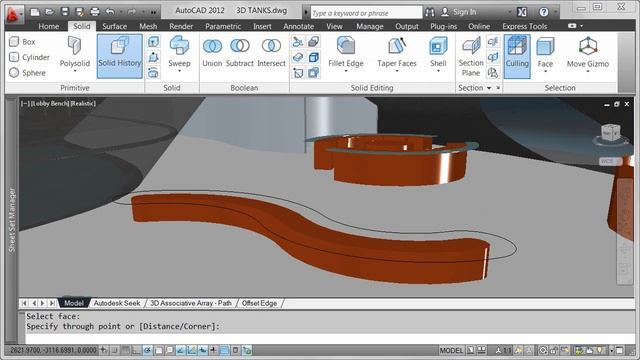Switch to the Home ribbon tab
Image resolution: width=640 pixels, height=360 pixels.
tap(49, 26)
